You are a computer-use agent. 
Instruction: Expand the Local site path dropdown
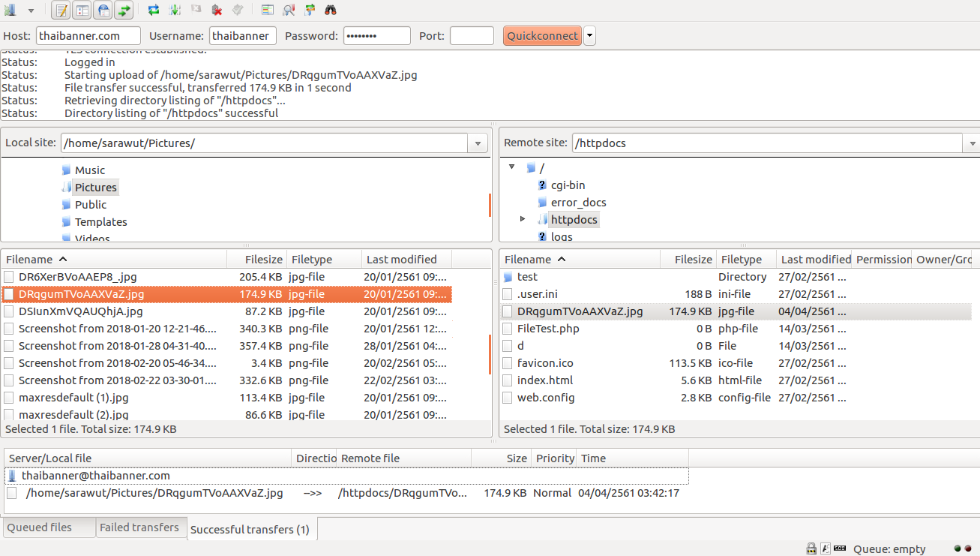(x=478, y=143)
